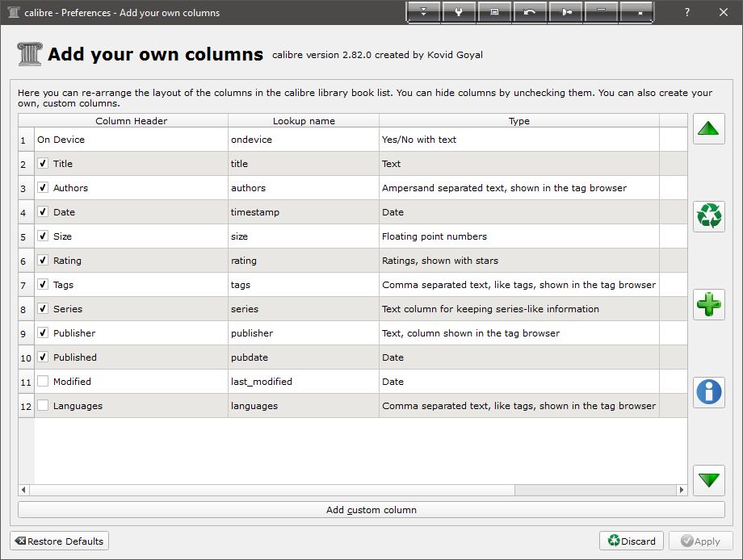Image resolution: width=743 pixels, height=560 pixels.
Task: Click the Lookup name column header
Action: pyautogui.click(x=304, y=121)
